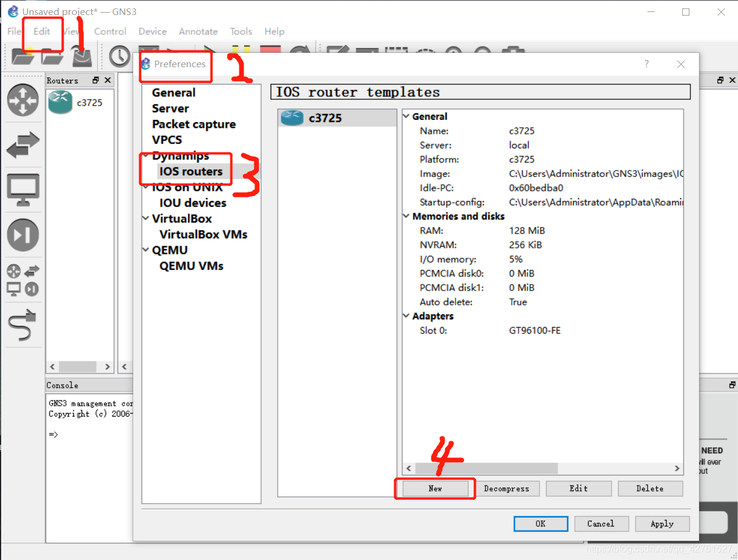This screenshot has height=560, width=738.
Task: Click the Open project folder icon
Action: 52,56
